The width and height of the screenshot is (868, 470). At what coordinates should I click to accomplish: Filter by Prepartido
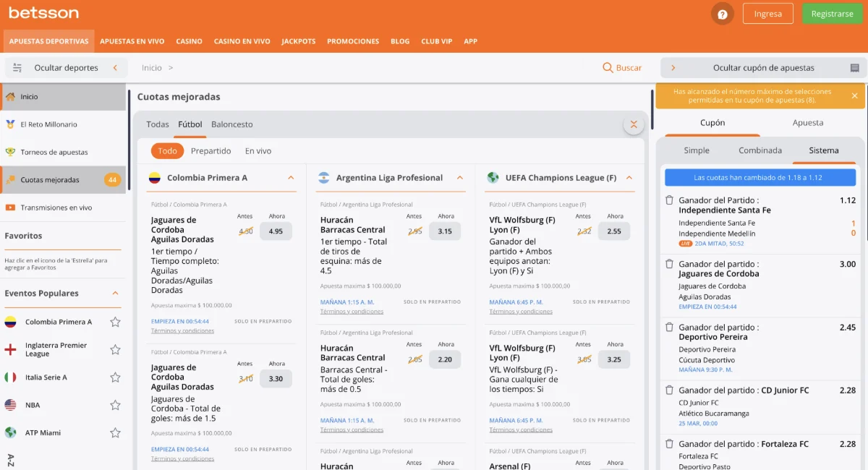click(x=211, y=151)
